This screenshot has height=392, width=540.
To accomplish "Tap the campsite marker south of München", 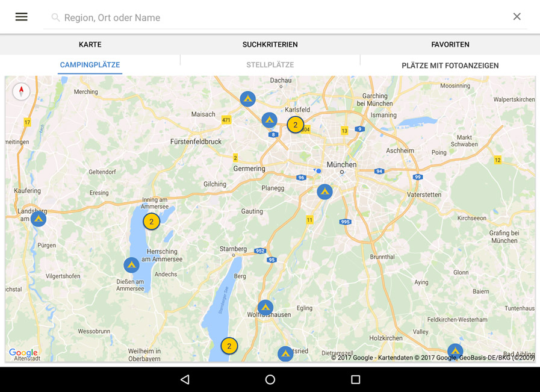I will point(324,191).
